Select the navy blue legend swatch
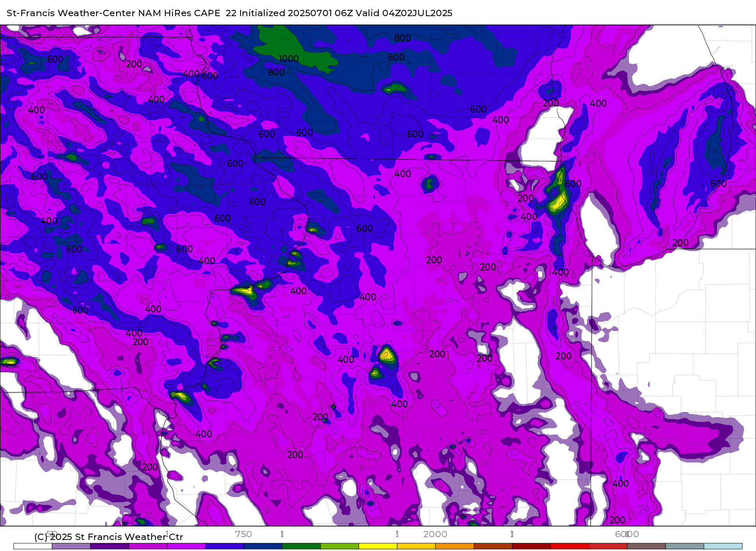The width and height of the screenshot is (756, 551). coord(263,546)
